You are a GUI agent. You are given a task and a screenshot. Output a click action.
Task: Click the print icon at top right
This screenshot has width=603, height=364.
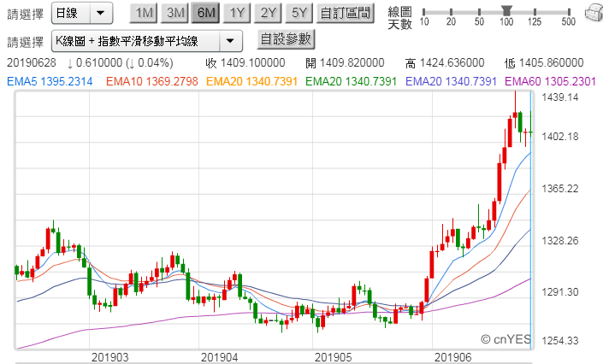coord(594,14)
